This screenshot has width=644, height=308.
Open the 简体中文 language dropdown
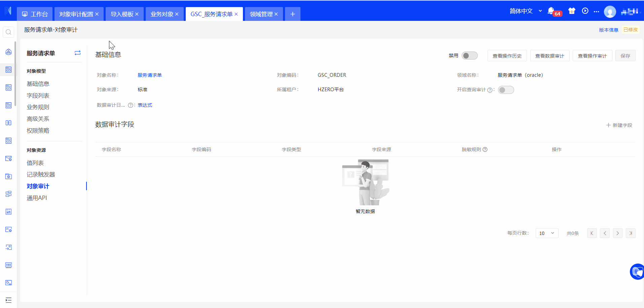pos(526,11)
